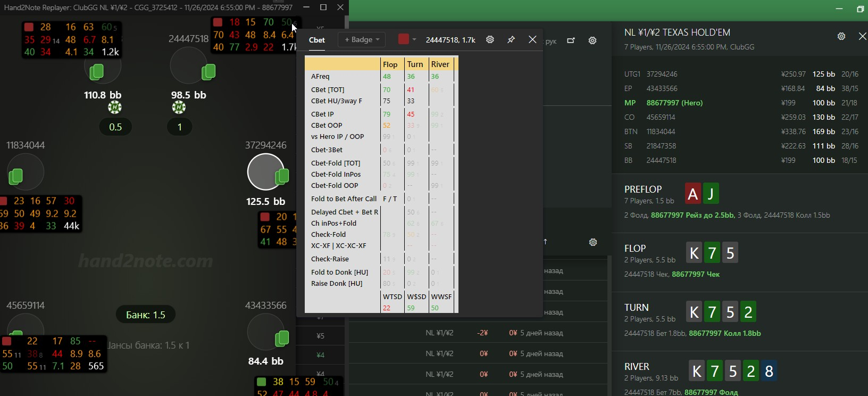Click the hole cards icon of player 43433566

pyautogui.click(x=282, y=338)
